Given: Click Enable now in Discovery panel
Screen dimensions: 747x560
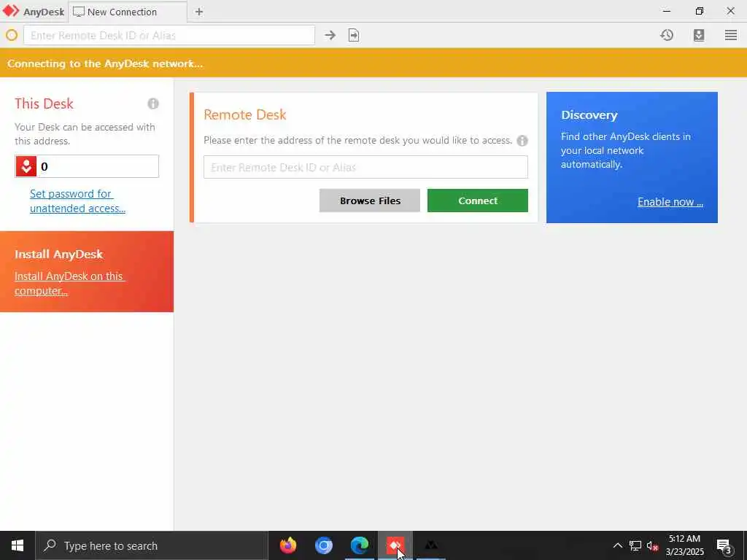Looking at the screenshot, I should coord(670,202).
